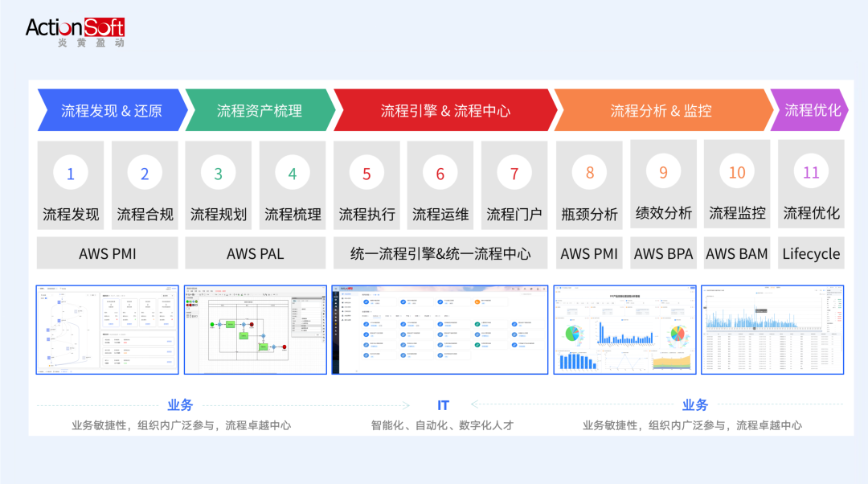Select the 流程分析 & 监控 stage
This screenshot has width=868, height=484.
pos(661,111)
